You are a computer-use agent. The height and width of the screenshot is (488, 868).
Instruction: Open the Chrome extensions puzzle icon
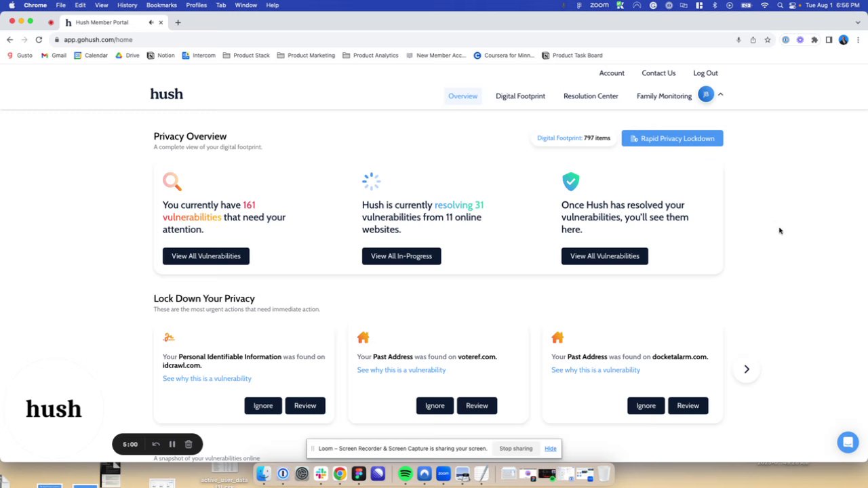[x=814, y=40]
